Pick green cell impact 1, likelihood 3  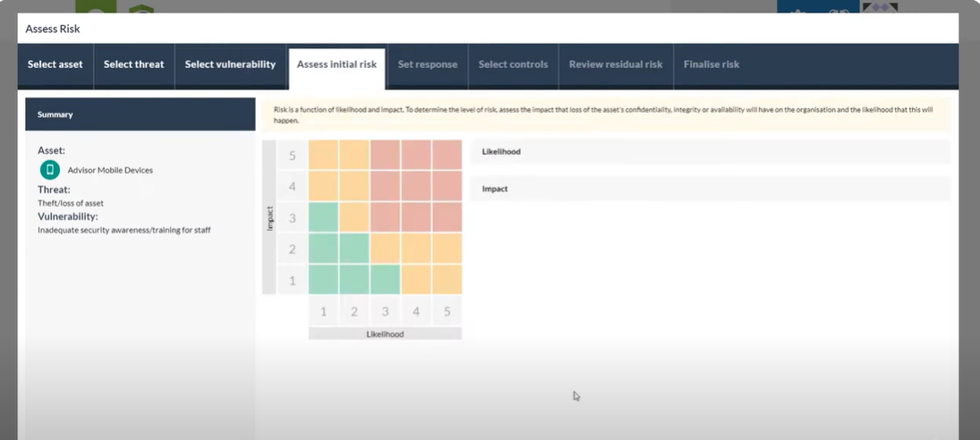[x=385, y=280]
